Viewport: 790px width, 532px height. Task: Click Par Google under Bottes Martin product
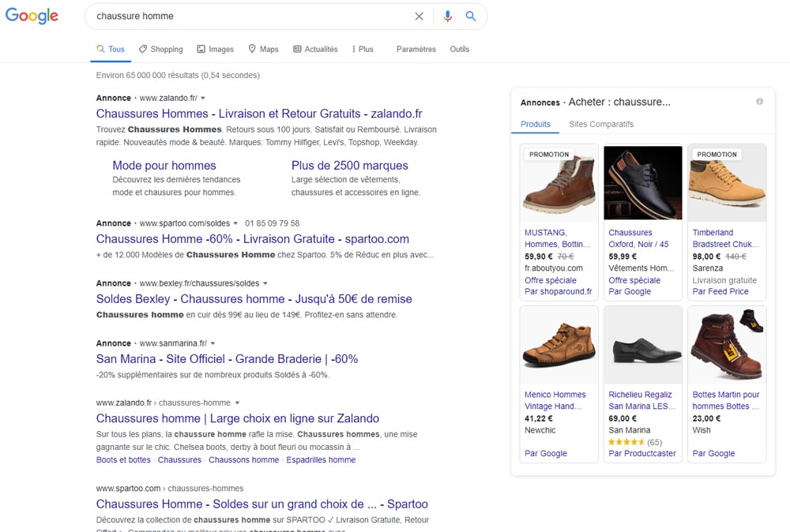pyautogui.click(x=713, y=454)
